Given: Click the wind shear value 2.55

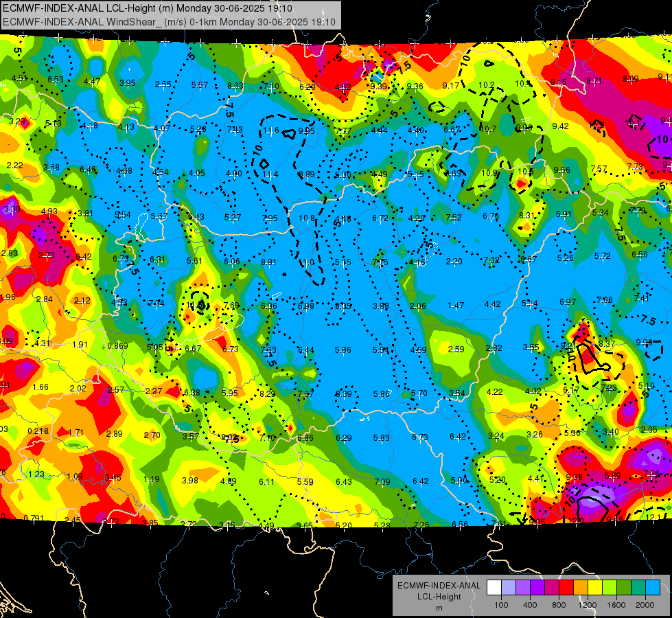Looking at the screenshot, I should (x=163, y=84).
